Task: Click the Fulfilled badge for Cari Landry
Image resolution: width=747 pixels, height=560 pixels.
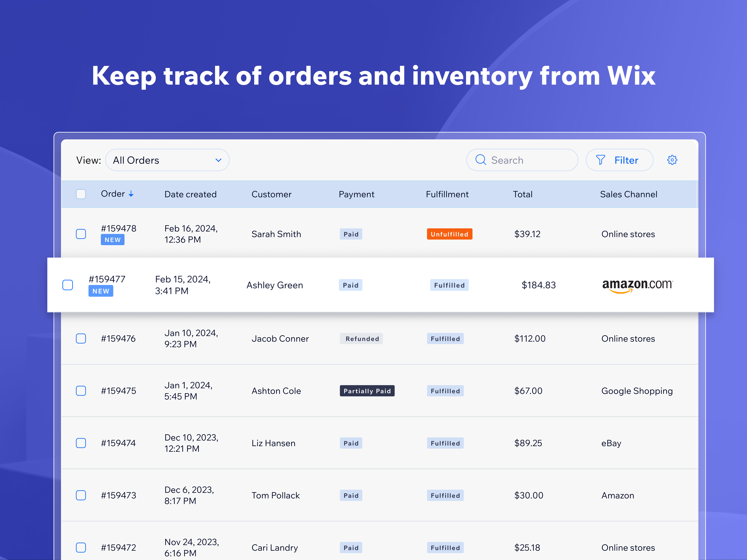Action: (x=445, y=548)
